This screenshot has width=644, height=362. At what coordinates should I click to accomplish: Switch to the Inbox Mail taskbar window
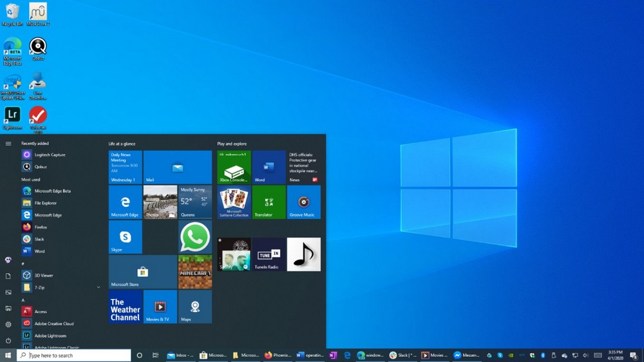click(x=180, y=355)
